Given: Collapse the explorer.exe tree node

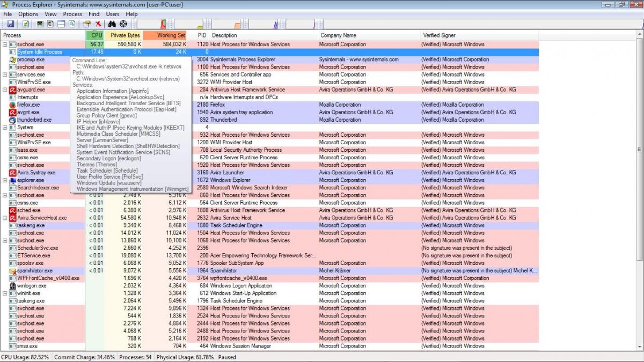Looking at the screenshot, I should click(5, 180).
